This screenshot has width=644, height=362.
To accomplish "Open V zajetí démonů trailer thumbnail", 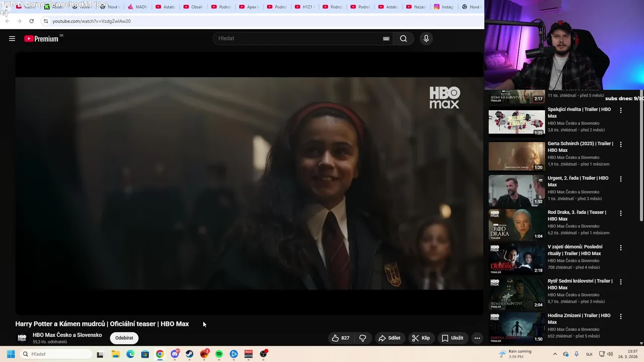I will [517, 259].
